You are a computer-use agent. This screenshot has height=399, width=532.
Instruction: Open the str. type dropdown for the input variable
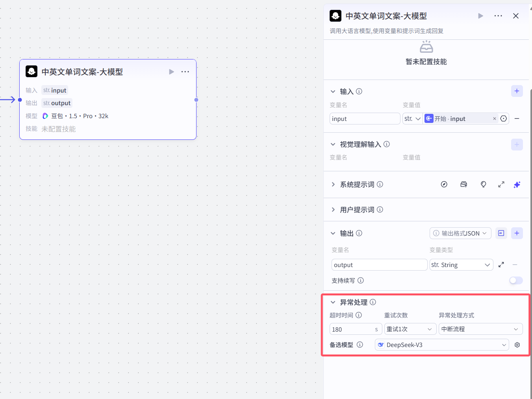pyautogui.click(x=413, y=119)
